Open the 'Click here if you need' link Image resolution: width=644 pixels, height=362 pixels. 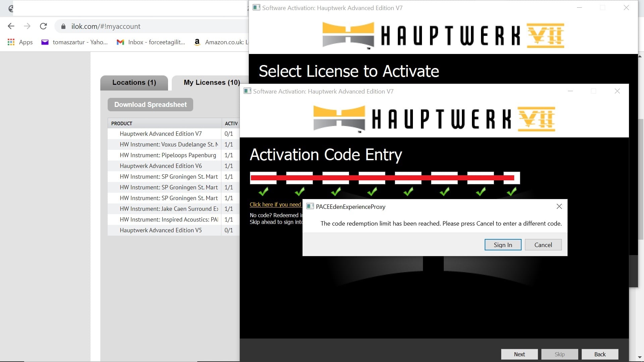tap(275, 204)
